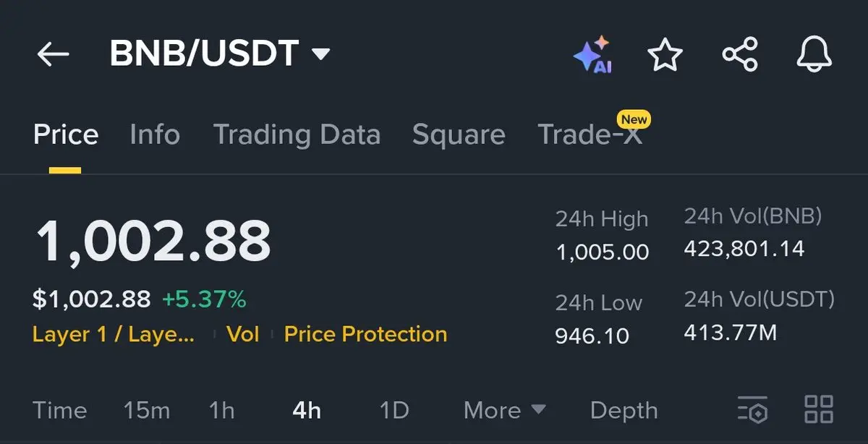Select the 1D chart interval
This screenshot has height=444, width=868.
tap(395, 411)
